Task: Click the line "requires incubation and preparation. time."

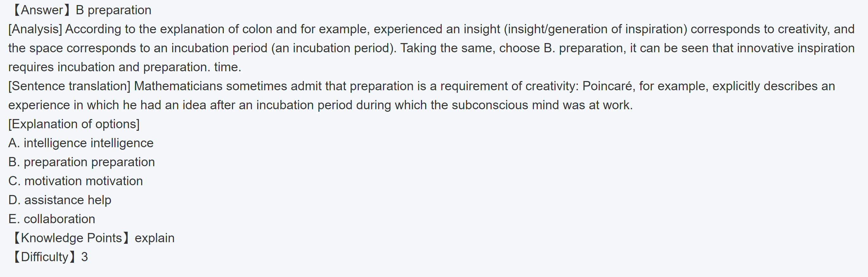Action: point(125,67)
